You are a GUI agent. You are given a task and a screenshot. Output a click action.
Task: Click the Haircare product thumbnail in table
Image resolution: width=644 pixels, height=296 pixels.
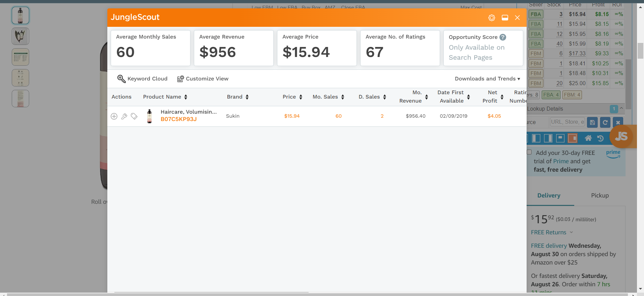click(150, 116)
